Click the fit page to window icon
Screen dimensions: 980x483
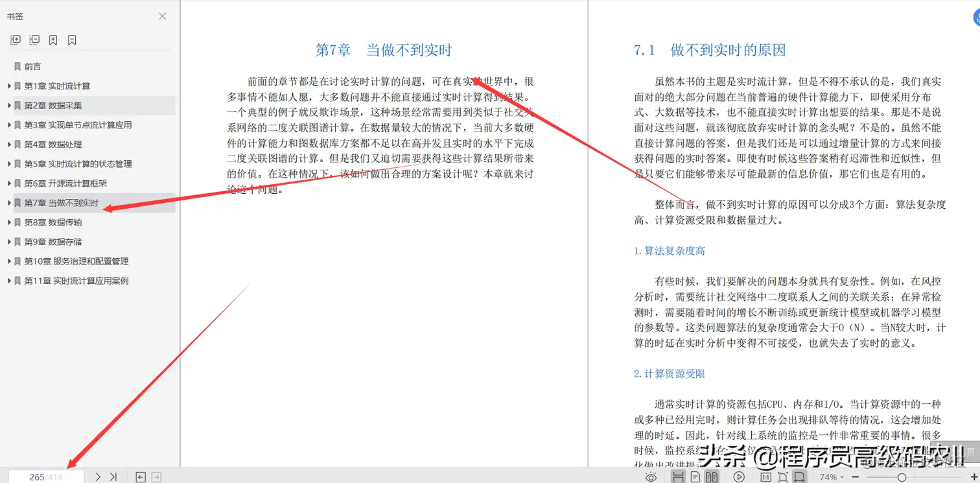click(782, 477)
